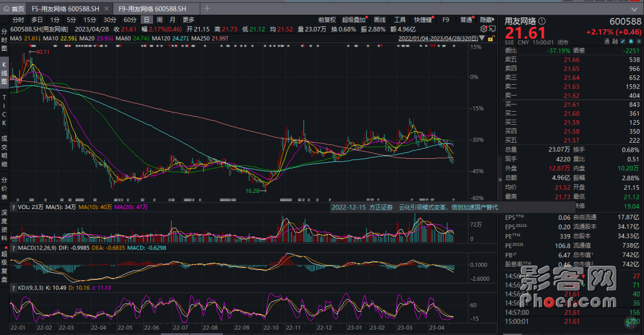Switch to 分时图 in the left sidebar
This screenshot has height=335, width=644.
tap(4, 40)
